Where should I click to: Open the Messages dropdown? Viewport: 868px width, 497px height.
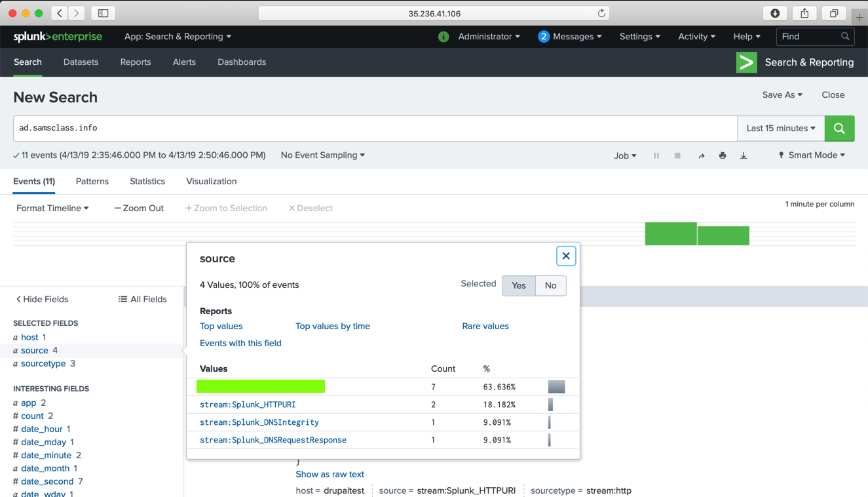click(x=570, y=37)
